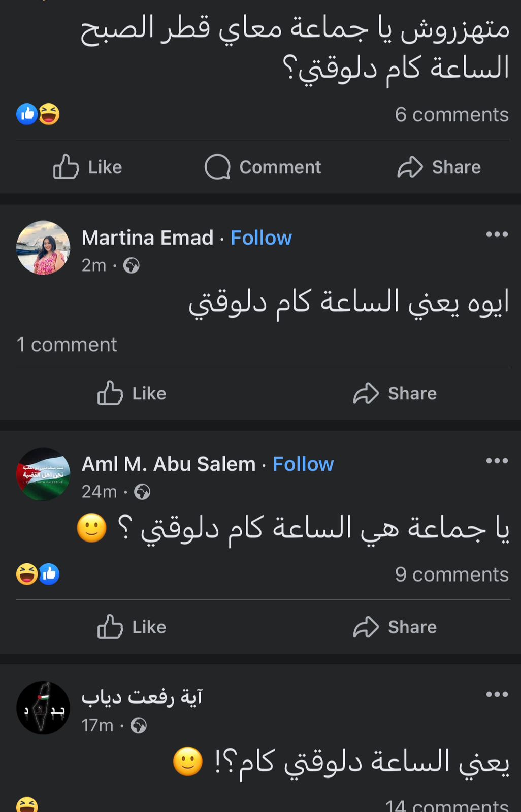The width and height of the screenshot is (521, 812).
Task: Open Comment on the top post
Action: click(x=263, y=167)
